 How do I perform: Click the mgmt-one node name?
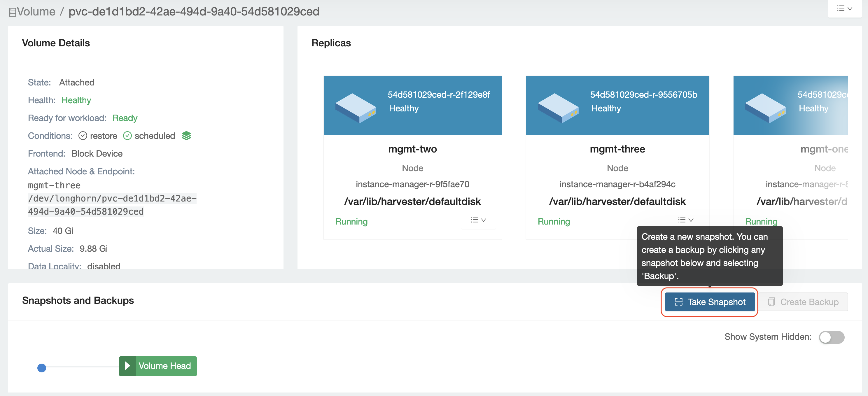pyautogui.click(x=824, y=149)
